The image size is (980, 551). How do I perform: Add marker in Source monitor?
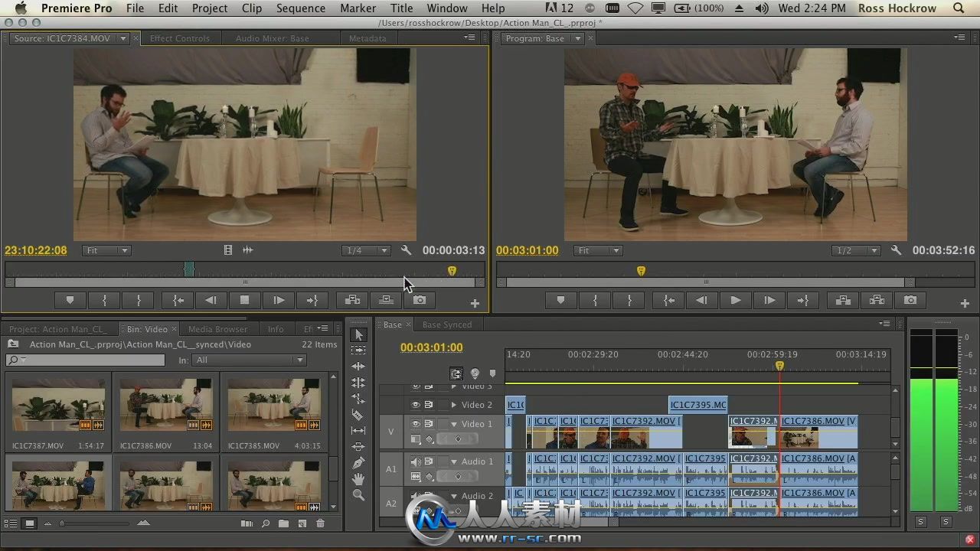[70, 301]
